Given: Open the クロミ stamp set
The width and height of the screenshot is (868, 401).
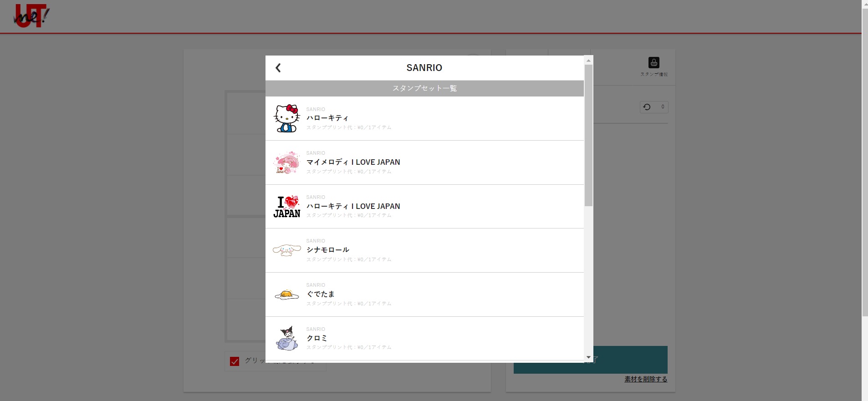Looking at the screenshot, I should [424, 339].
